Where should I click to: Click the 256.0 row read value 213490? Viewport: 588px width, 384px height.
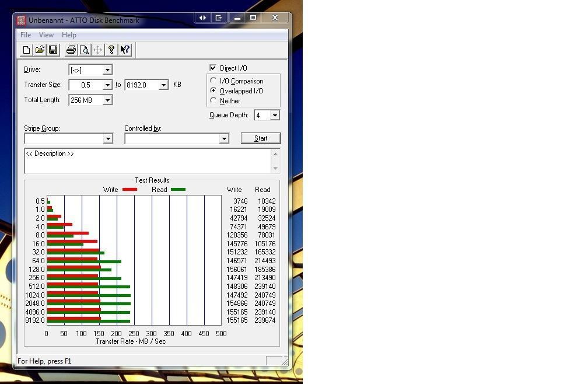coord(265,278)
